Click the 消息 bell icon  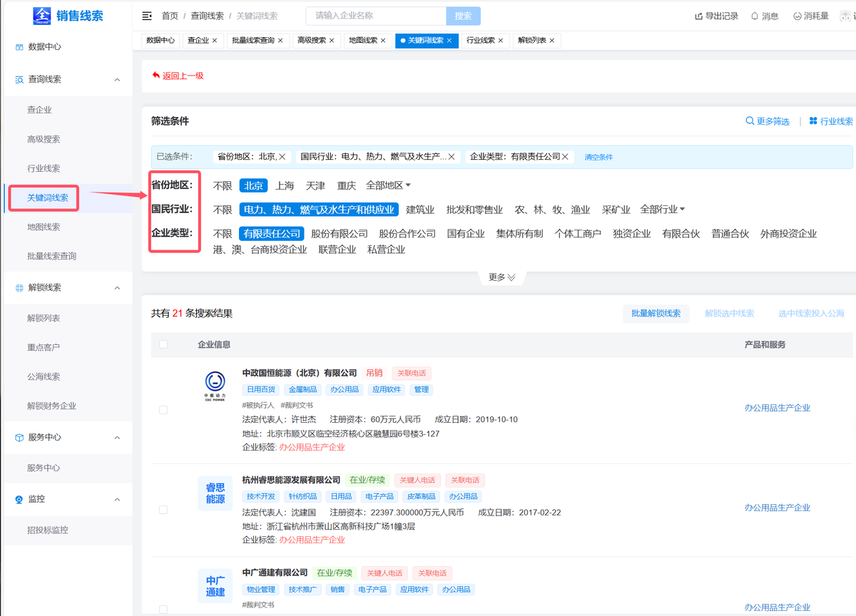tap(755, 16)
